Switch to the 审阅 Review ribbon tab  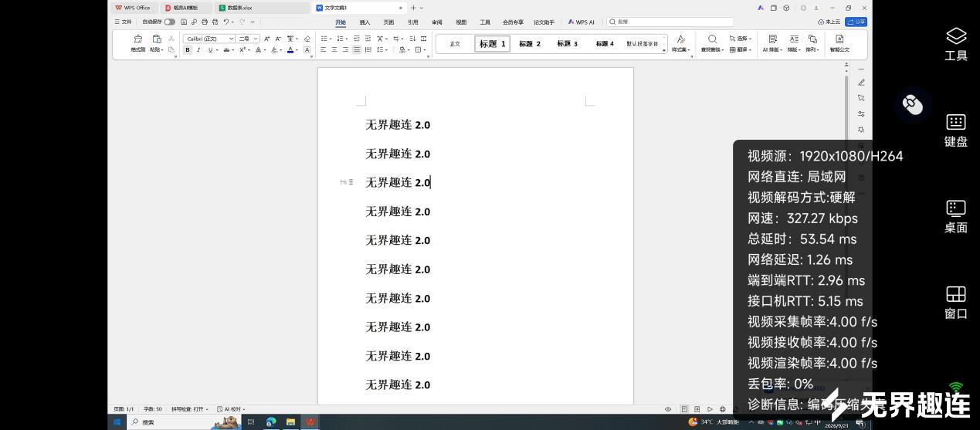click(437, 22)
